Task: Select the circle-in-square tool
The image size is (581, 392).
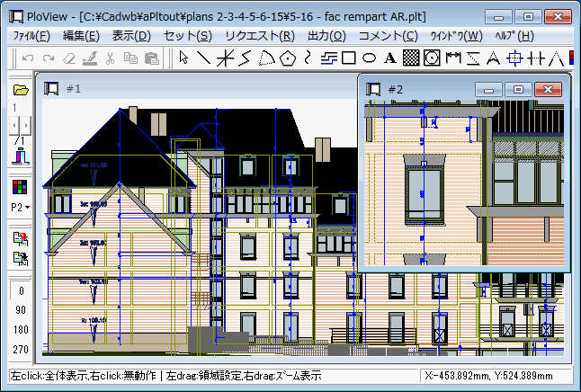Action: (432, 58)
